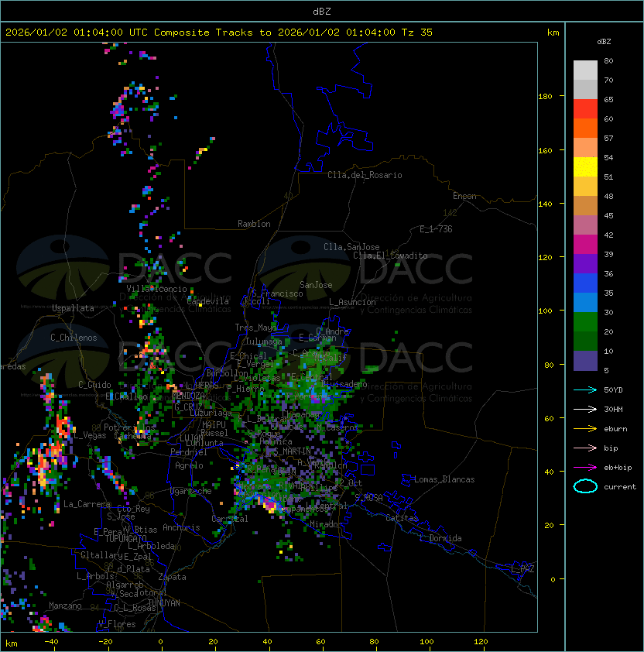This screenshot has width=644, height=652.
Task: Click the 'Ugarteche' map label
Action: coord(191,491)
